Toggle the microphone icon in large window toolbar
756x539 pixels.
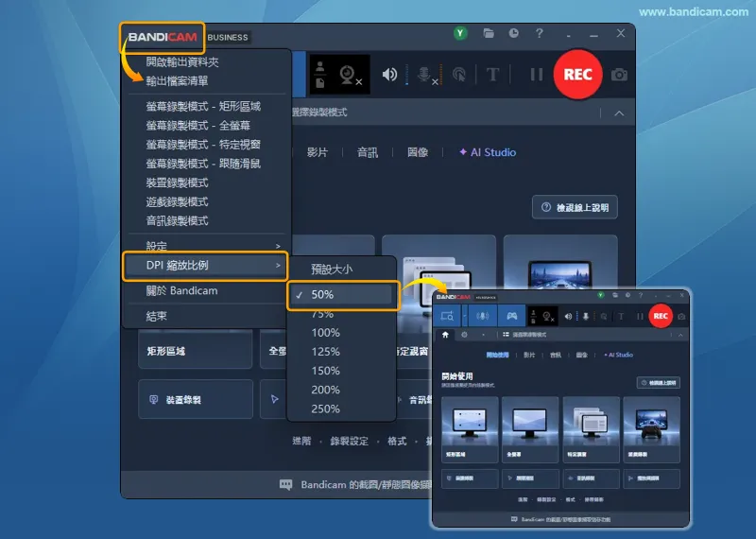tap(427, 75)
